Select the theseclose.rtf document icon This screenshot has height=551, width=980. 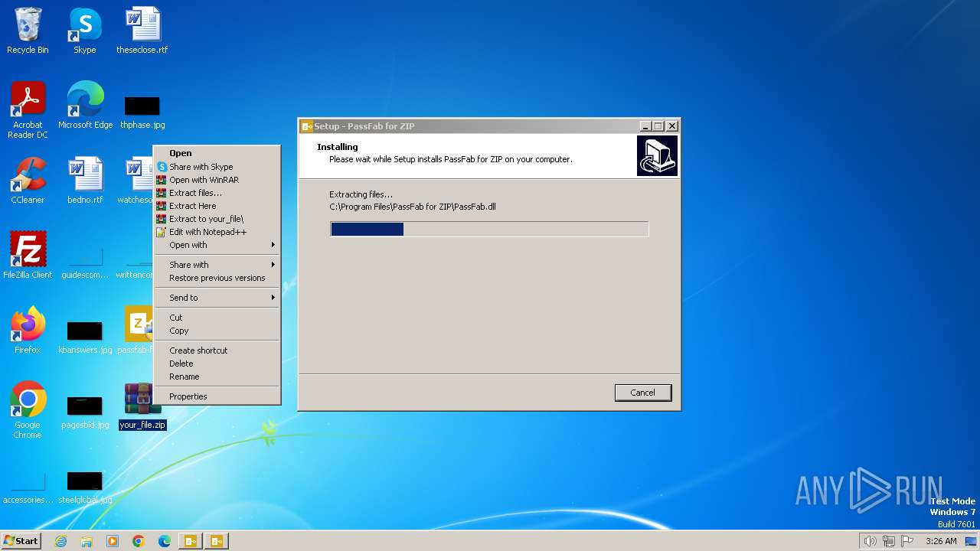[x=142, y=31]
